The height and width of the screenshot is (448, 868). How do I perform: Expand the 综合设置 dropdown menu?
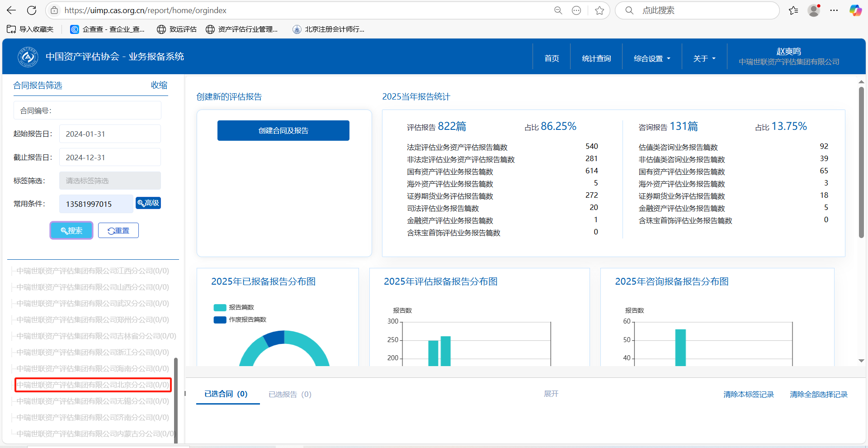point(651,58)
